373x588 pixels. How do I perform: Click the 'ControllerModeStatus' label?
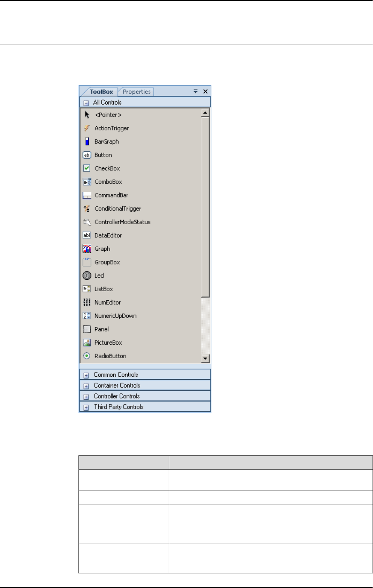click(122, 222)
